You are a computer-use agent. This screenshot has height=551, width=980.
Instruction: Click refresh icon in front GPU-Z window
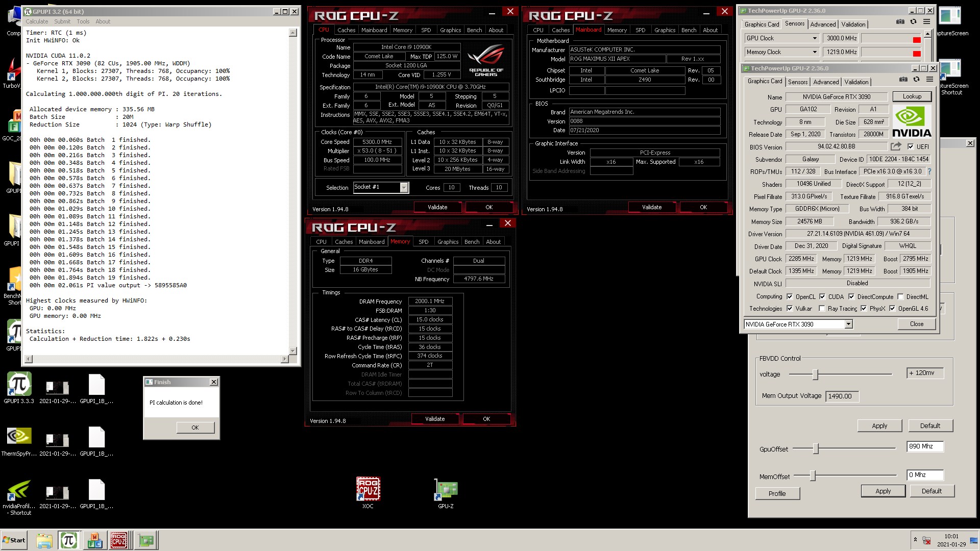pyautogui.click(x=916, y=79)
